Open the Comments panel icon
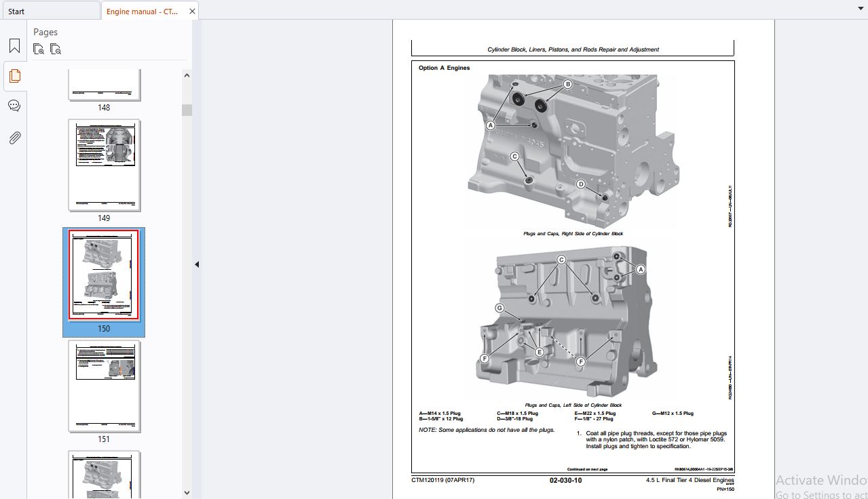 pos(14,106)
